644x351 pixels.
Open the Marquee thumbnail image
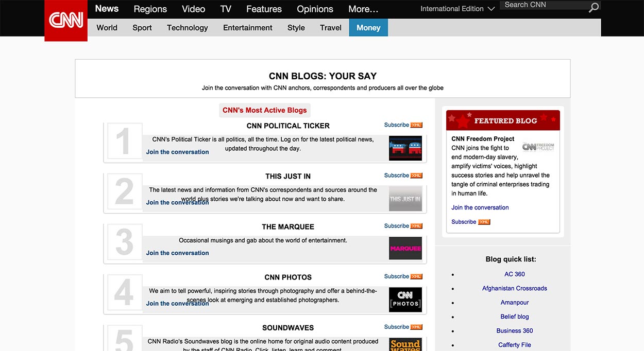[405, 248]
